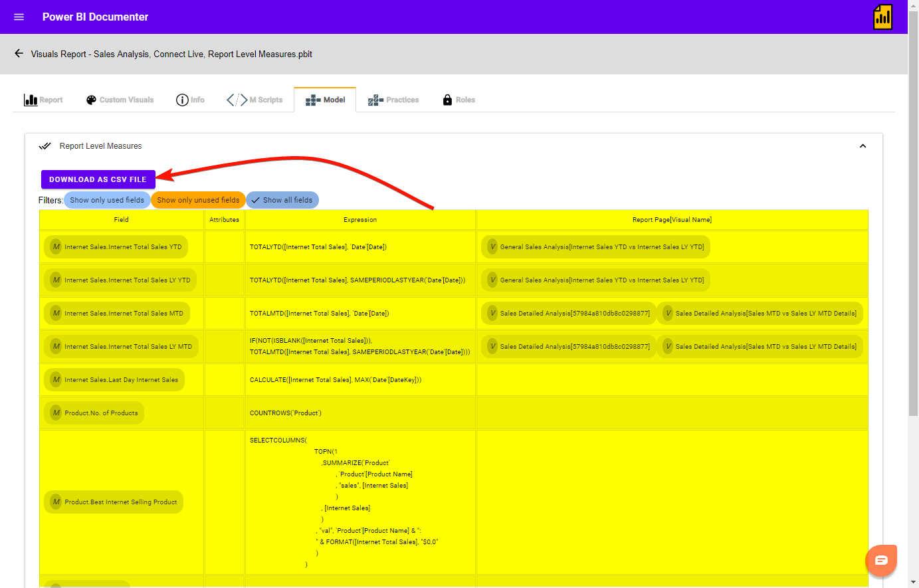Open the hamburger navigation menu
This screenshot has width=919, height=588.
(18, 17)
